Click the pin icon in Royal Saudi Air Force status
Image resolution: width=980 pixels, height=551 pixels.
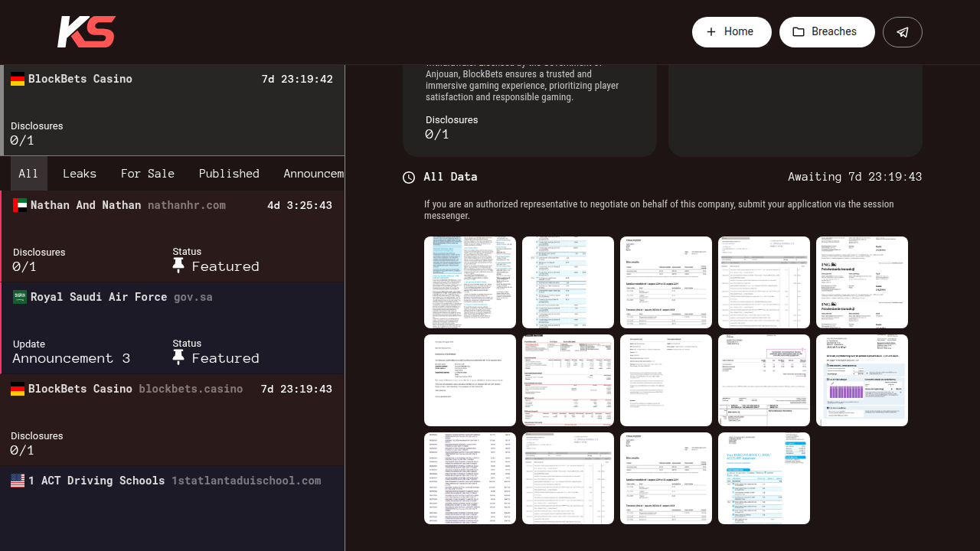click(178, 357)
